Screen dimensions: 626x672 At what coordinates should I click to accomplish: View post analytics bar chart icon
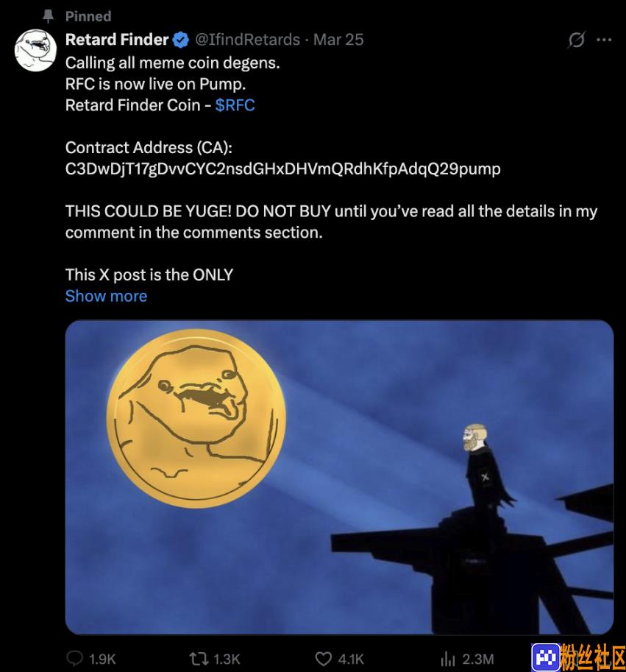point(447,659)
